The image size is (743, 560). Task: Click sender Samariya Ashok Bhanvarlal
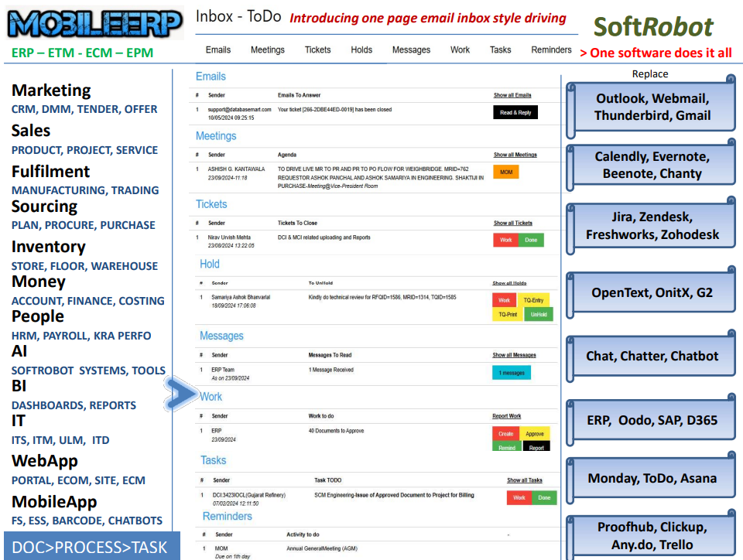(241, 297)
